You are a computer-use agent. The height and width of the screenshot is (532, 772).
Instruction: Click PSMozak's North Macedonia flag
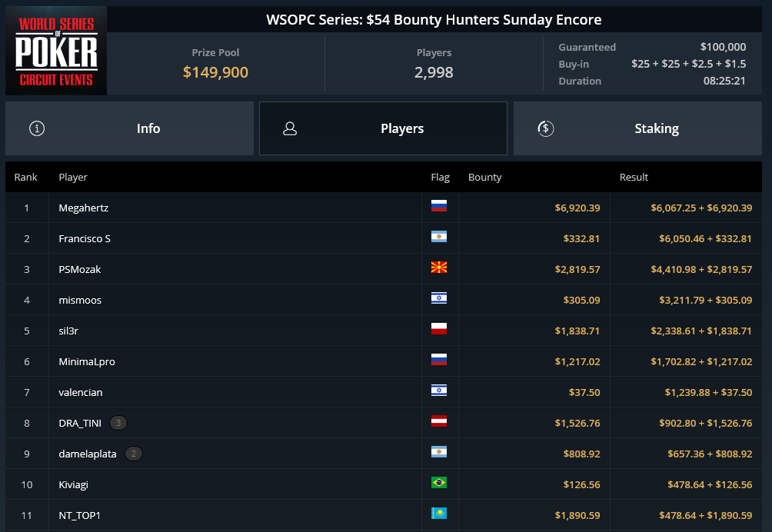click(439, 268)
